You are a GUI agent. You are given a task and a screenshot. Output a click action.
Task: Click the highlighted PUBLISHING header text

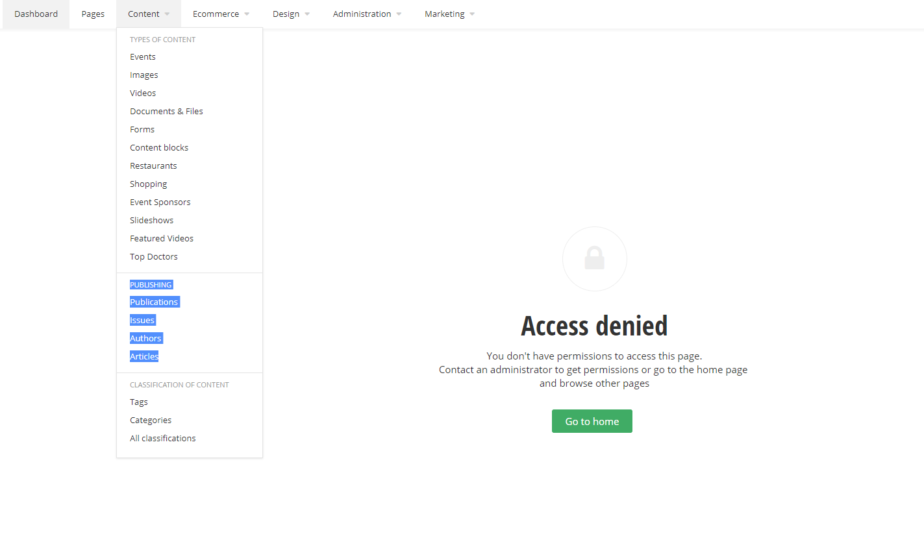tap(151, 285)
